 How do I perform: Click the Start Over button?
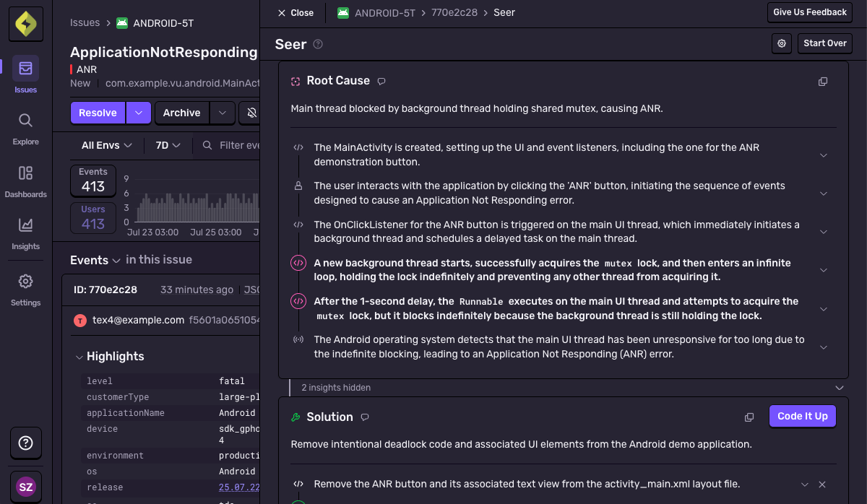(825, 43)
